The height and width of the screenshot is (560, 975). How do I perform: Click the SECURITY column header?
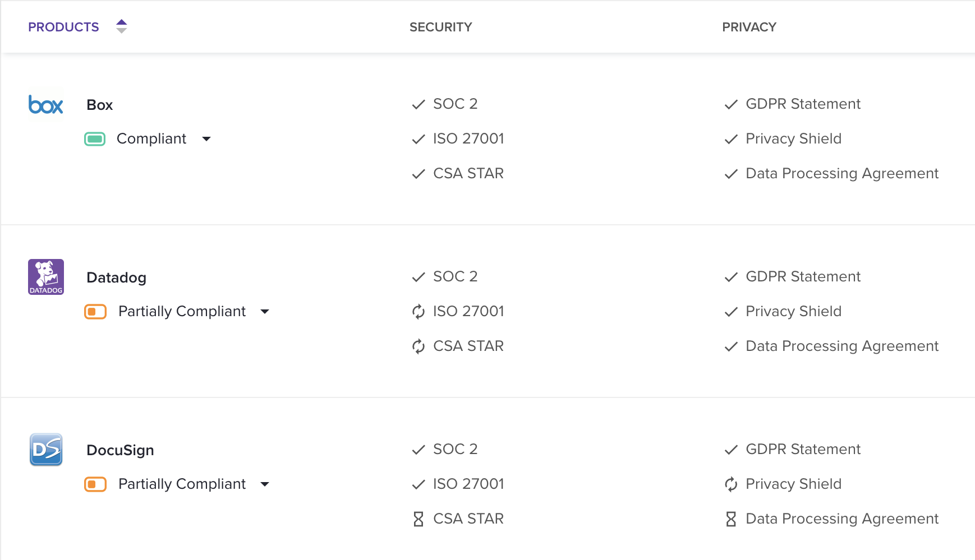tap(441, 26)
